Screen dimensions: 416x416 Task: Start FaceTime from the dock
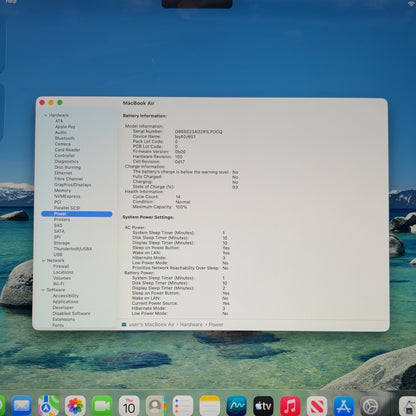pyautogui.click(x=102, y=406)
